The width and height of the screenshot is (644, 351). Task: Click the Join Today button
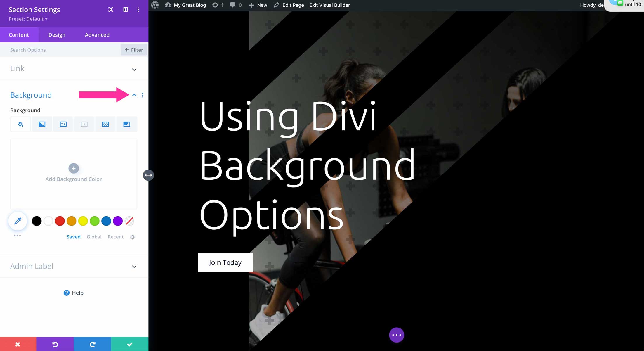pyautogui.click(x=225, y=262)
